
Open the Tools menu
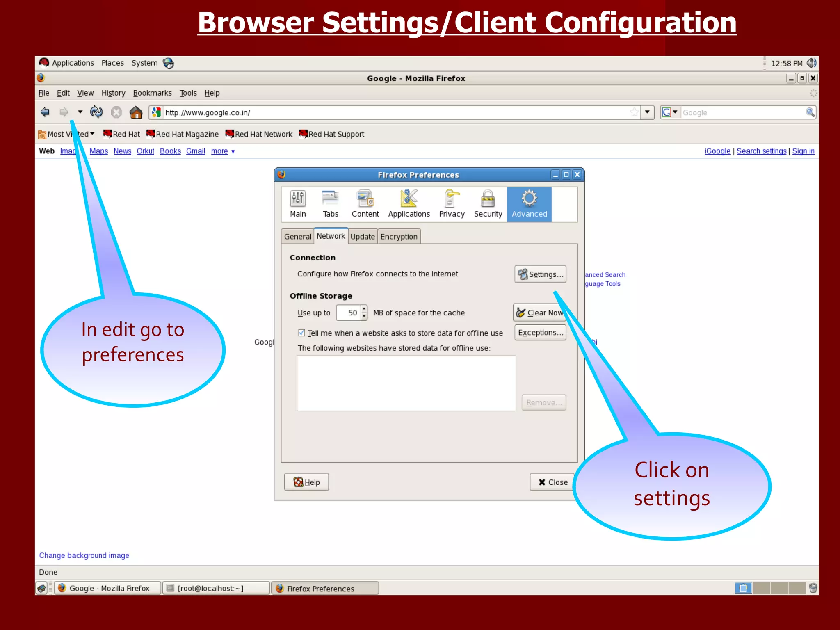click(x=188, y=93)
